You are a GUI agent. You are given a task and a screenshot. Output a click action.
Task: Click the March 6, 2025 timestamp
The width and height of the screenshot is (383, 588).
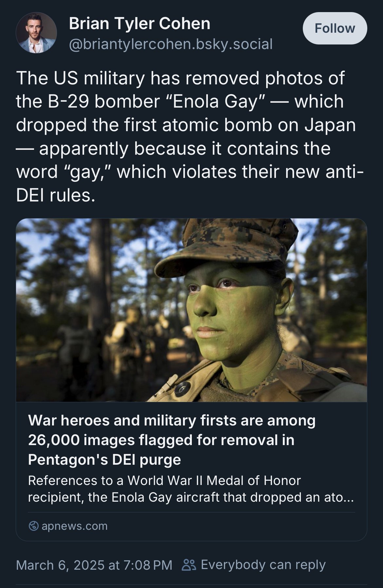click(x=94, y=565)
